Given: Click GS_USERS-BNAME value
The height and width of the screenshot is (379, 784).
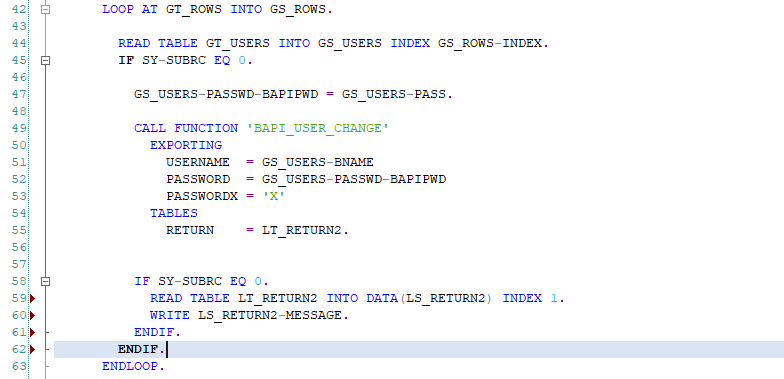Looking at the screenshot, I should [x=318, y=162].
